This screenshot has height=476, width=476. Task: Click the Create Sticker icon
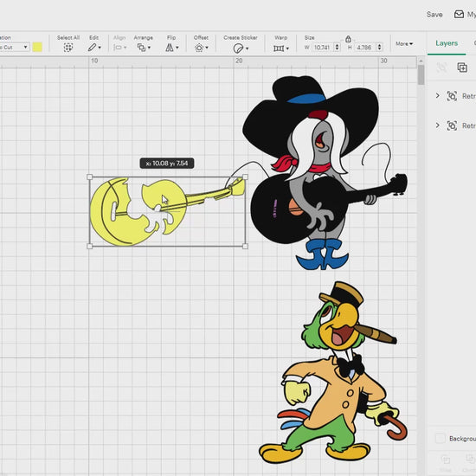coord(238,48)
